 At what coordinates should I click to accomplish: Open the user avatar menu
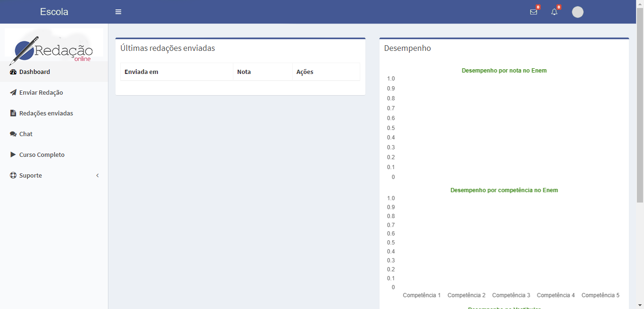(x=578, y=12)
